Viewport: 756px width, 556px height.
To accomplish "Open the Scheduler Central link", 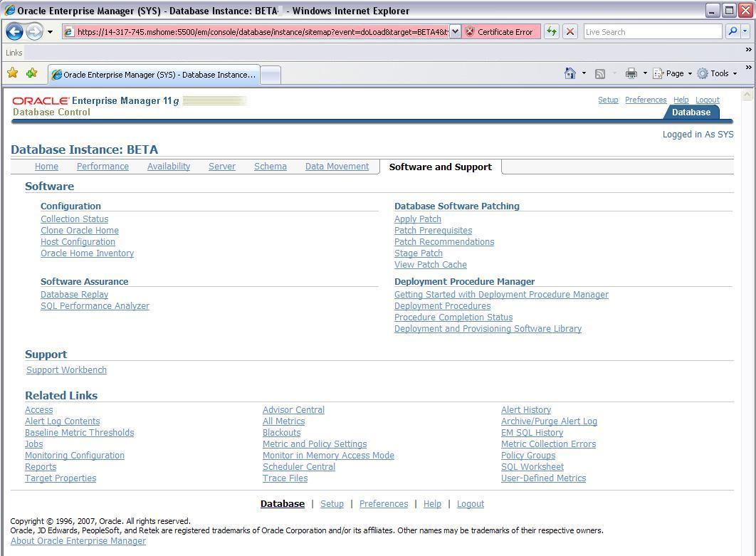I will 298,467.
